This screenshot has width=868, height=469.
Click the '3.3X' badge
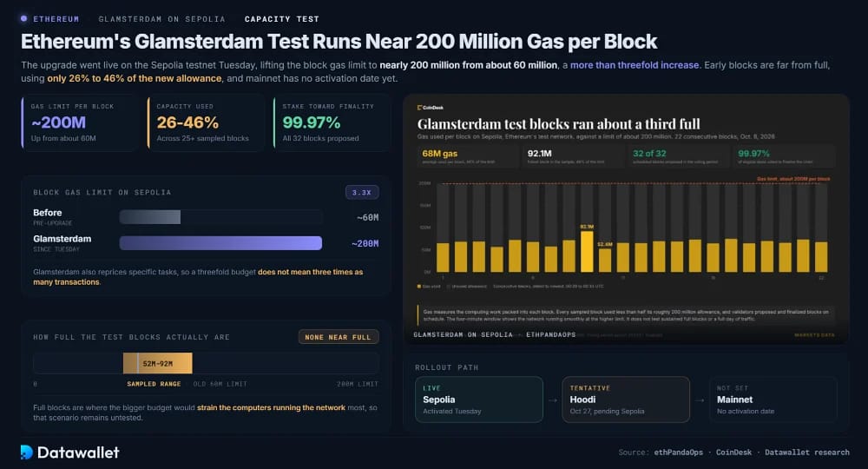(362, 192)
